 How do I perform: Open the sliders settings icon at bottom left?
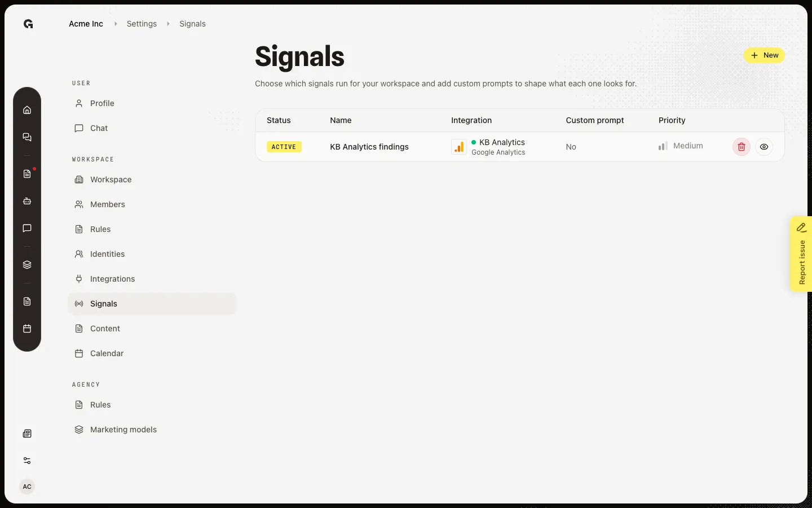tap(27, 461)
